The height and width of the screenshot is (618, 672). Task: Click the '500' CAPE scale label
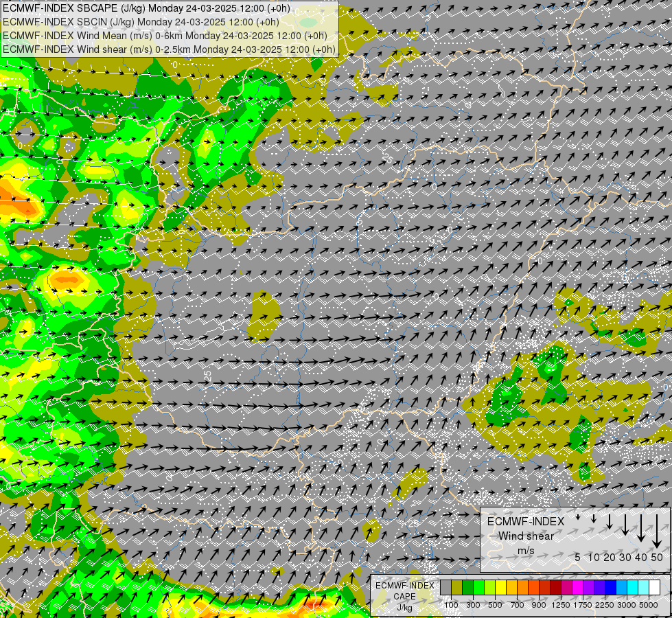click(x=495, y=605)
